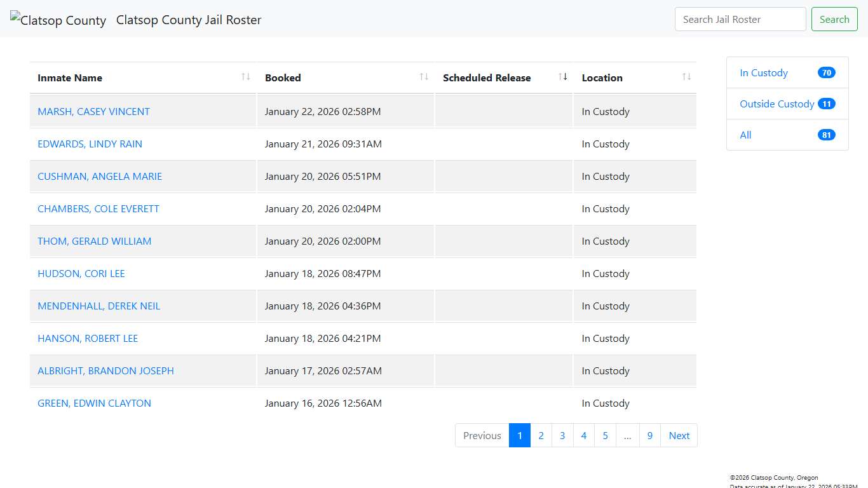Click Next to advance the roster pages
Screen dimensions: 868x488
679,435
